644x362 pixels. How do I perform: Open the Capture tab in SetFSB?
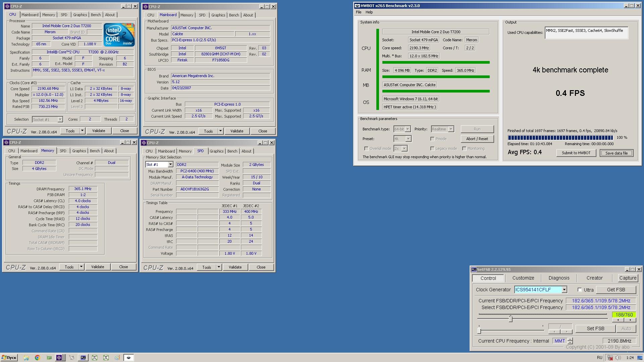(x=628, y=278)
